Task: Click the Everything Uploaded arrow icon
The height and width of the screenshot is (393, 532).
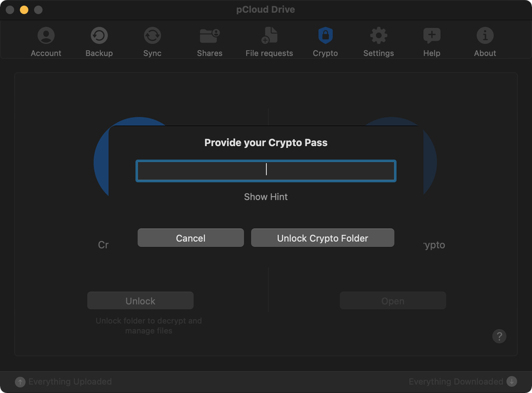Action: click(x=20, y=382)
